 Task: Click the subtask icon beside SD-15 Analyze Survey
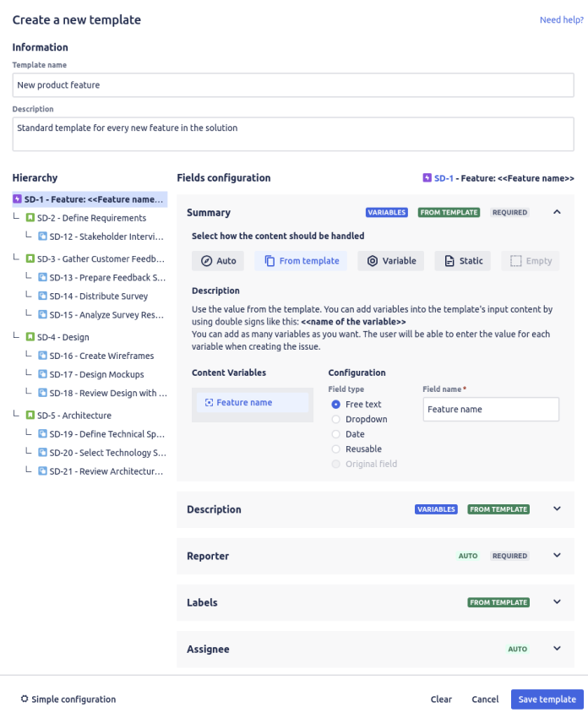42,314
